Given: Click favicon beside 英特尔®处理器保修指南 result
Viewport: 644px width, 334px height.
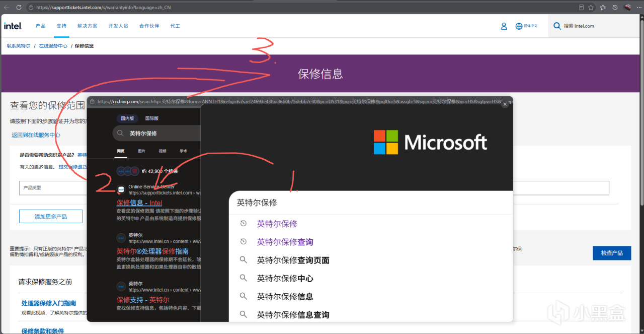Looking at the screenshot, I should (x=121, y=238).
